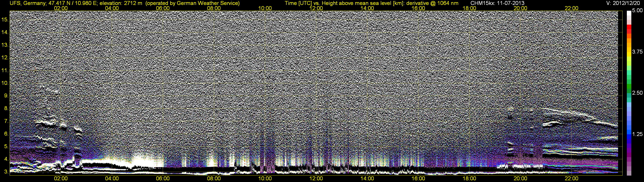The width and height of the screenshot is (644, 182).
Task: Click the 04:00 label on the upper time axis
Action: pyautogui.click(x=112, y=8)
